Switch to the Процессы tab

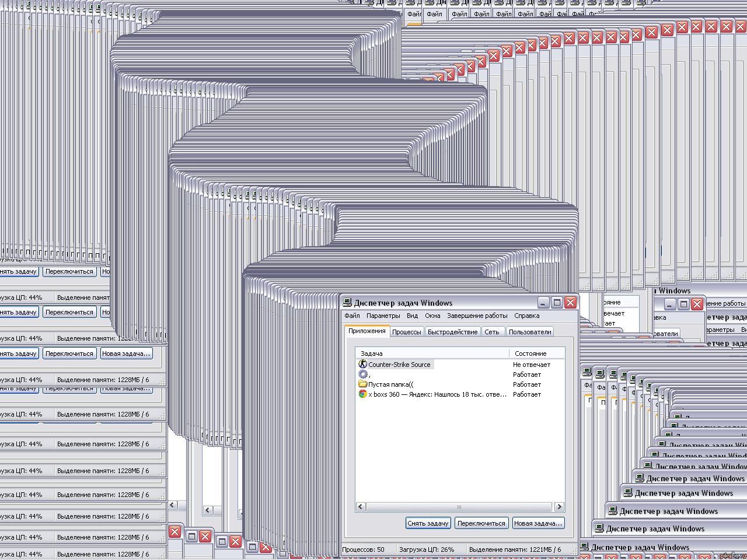406,332
